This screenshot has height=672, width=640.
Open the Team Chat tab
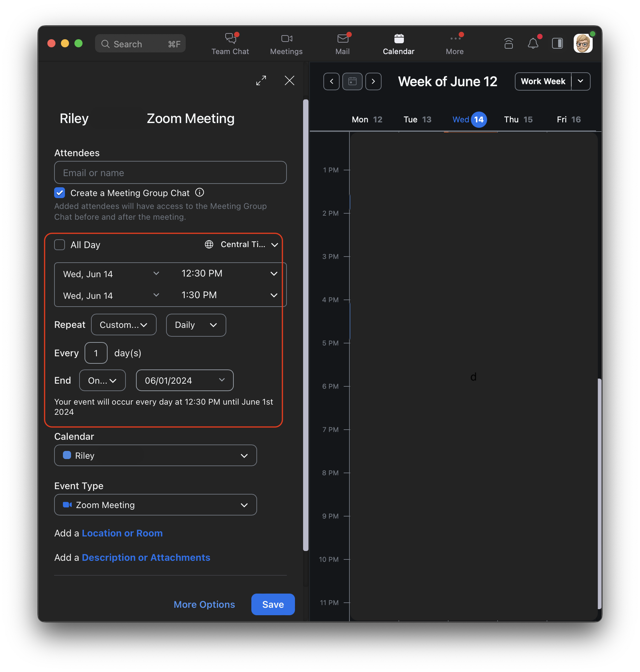click(x=230, y=44)
